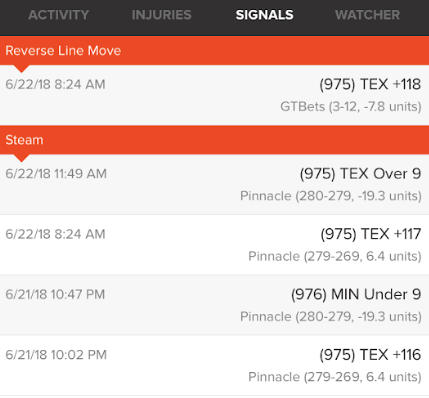The image size is (429, 398).
Task: Open the Injuries tab
Action: tap(162, 15)
